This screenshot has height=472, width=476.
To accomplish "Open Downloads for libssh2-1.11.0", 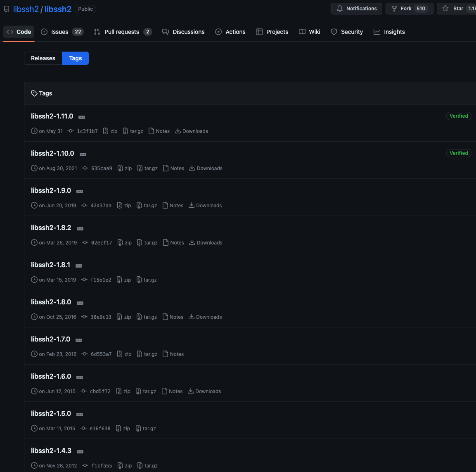I will [192, 131].
